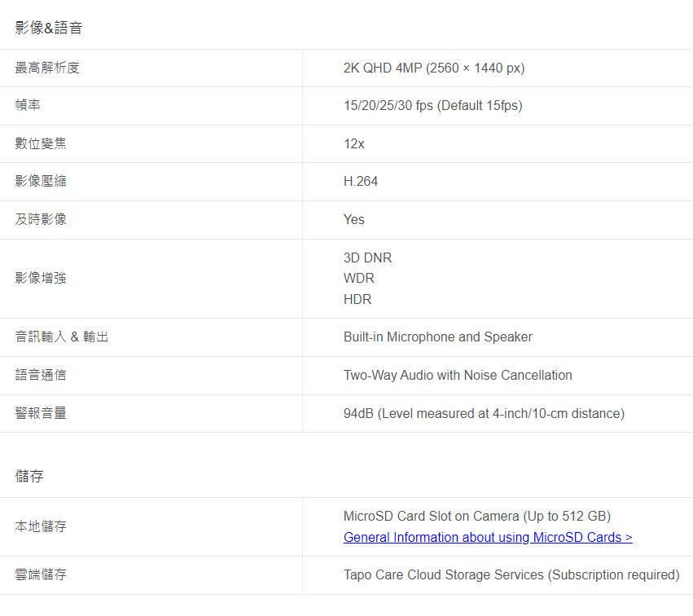
Task: Click the 94dB alarm volume value
Action: pyautogui.click(x=484, y=413)
